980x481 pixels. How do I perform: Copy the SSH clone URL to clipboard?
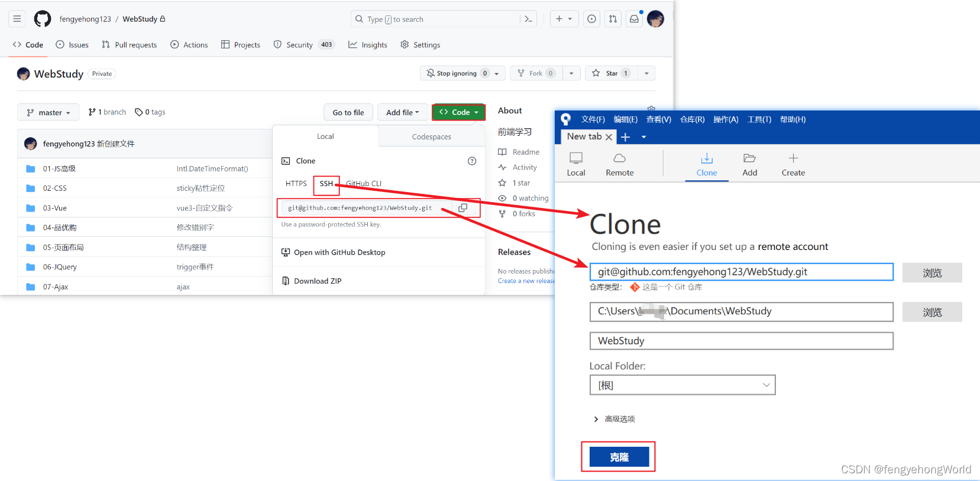[x=463, y=208]
